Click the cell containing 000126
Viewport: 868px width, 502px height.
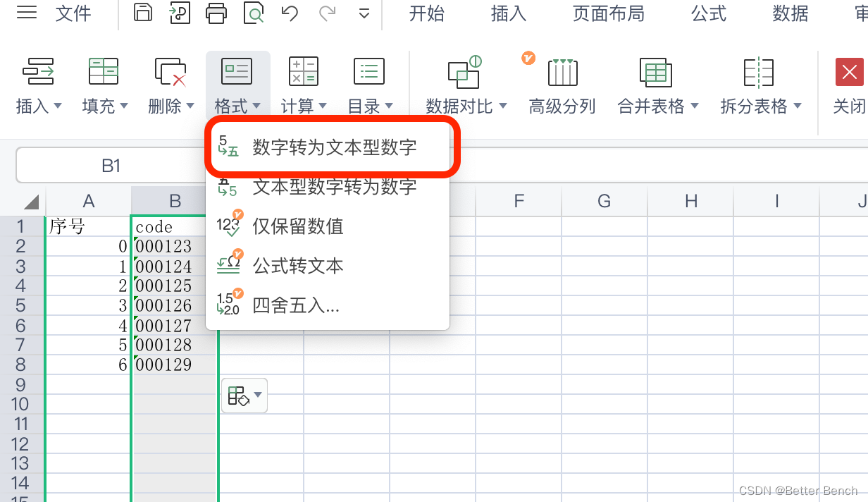[175, 305]
